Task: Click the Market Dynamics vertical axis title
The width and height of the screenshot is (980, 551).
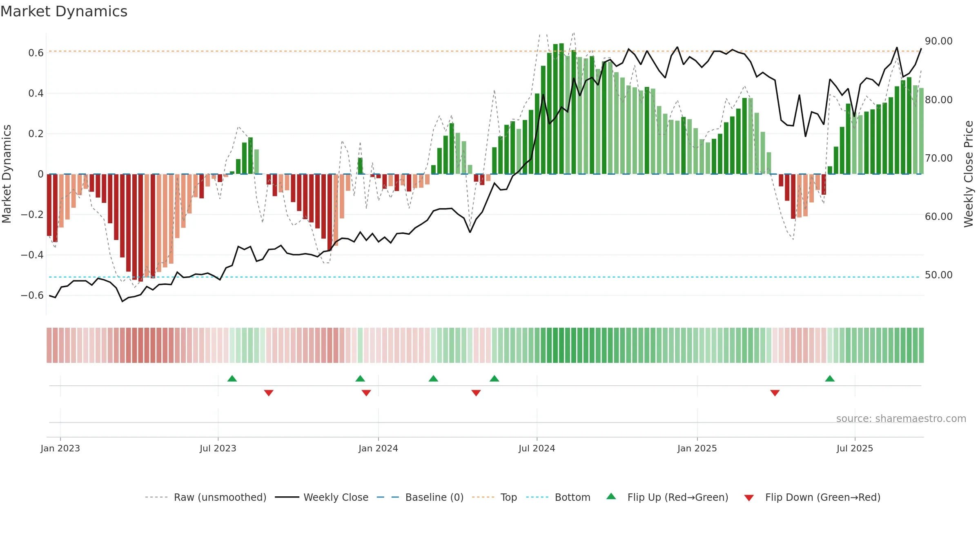Action: pyautogui.click(x=7, y=174)
